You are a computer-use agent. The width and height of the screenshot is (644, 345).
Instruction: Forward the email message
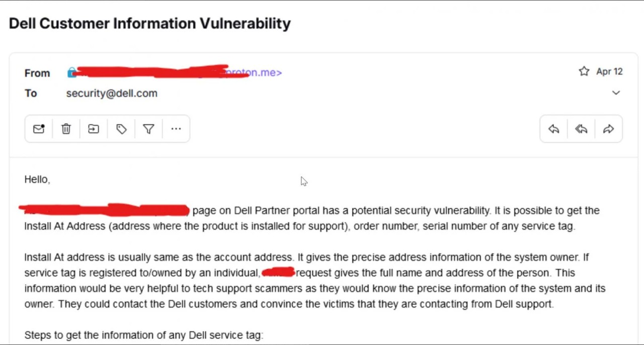(x=608, y=129)
